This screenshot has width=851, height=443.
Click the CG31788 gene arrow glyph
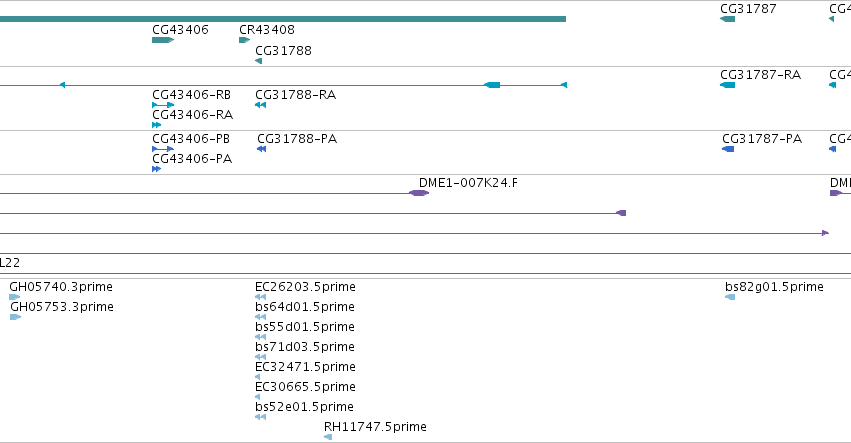(258, 61)
